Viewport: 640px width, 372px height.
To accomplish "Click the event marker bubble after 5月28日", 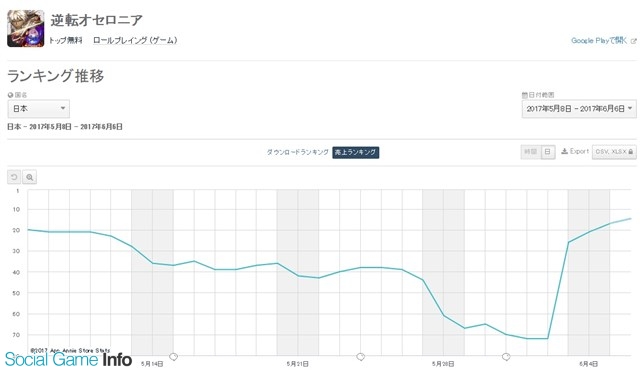I will coord(506,357).
